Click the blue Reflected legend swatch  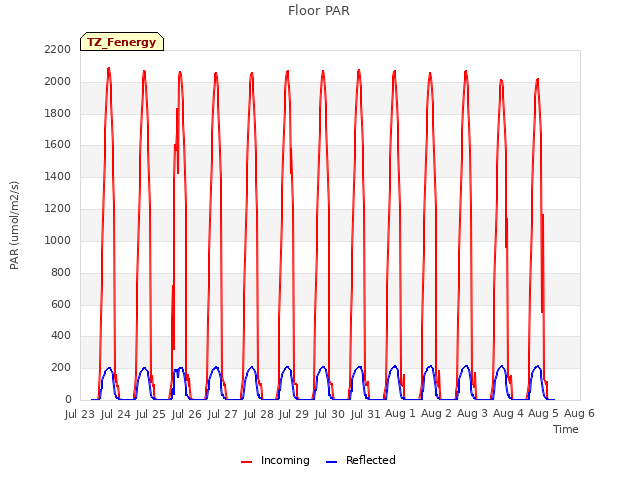click(x=331, y=462)
